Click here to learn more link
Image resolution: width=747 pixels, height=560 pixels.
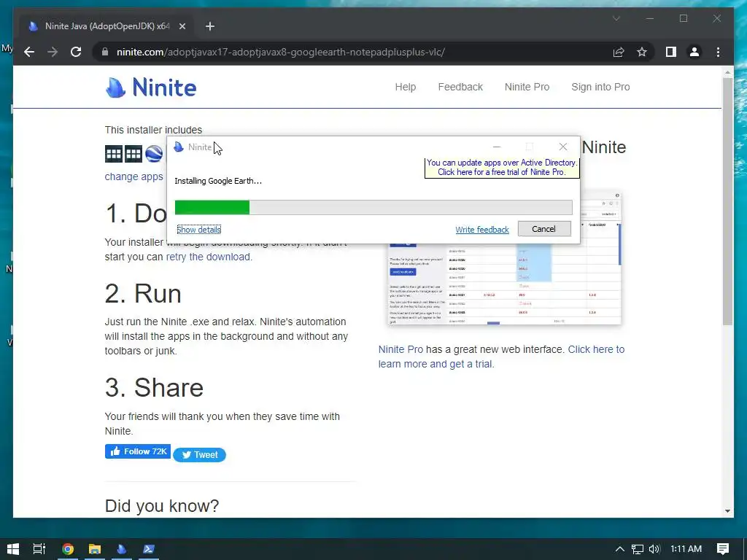(501, 357)
